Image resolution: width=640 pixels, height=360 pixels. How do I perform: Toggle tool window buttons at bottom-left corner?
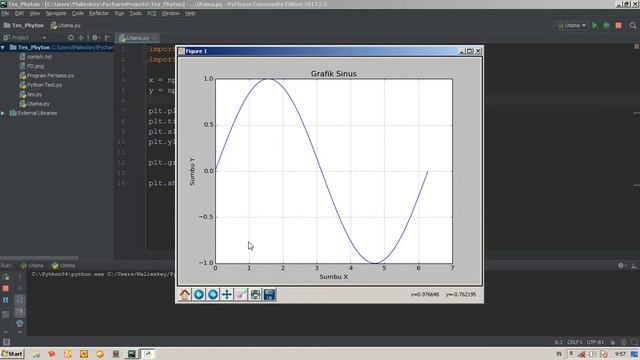6,342
